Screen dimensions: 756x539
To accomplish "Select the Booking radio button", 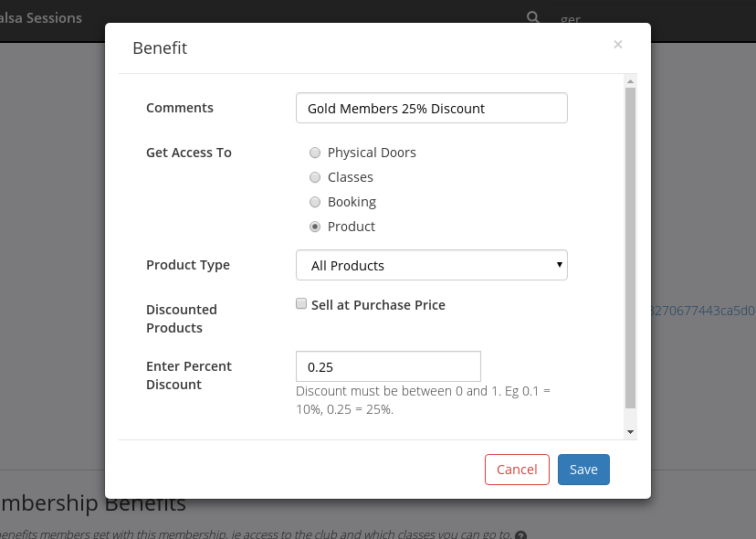I will [x=315, y=202].
